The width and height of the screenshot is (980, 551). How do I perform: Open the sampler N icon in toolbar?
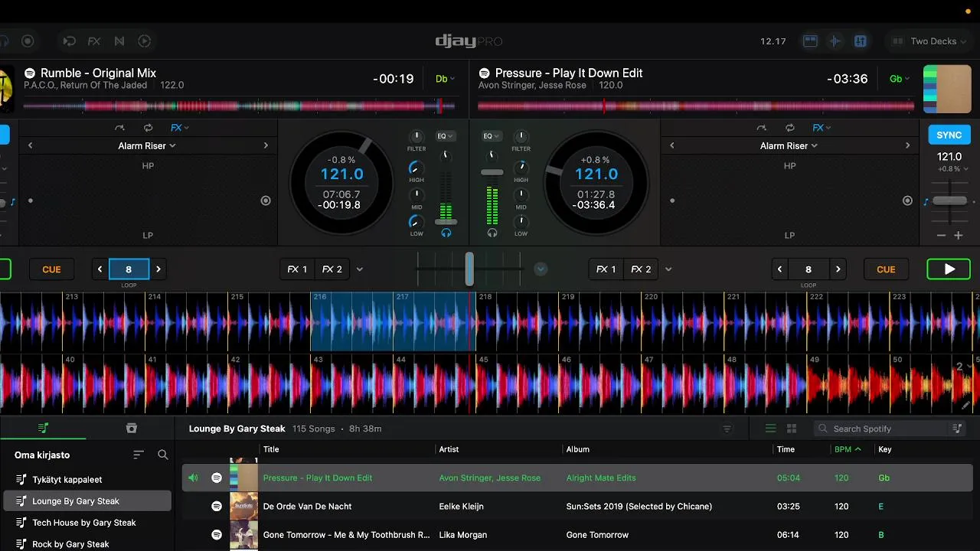[119, 41]
